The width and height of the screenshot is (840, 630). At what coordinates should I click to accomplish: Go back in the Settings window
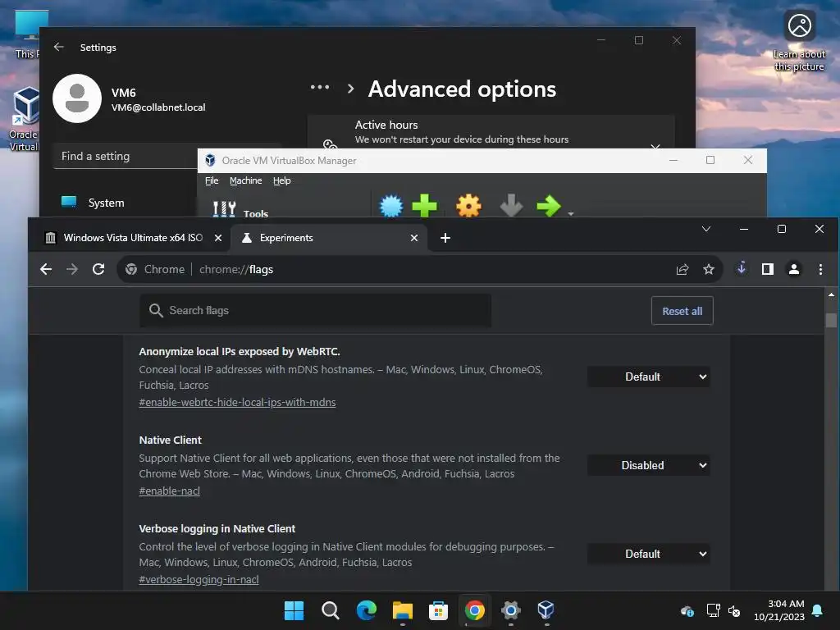59,47
